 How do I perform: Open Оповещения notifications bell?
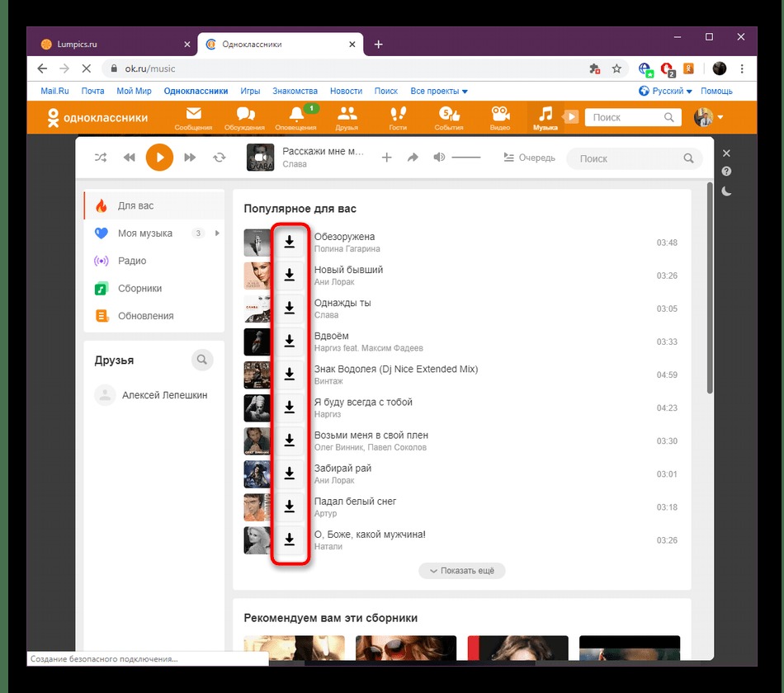pyautogui.click(x=296, y=118)
